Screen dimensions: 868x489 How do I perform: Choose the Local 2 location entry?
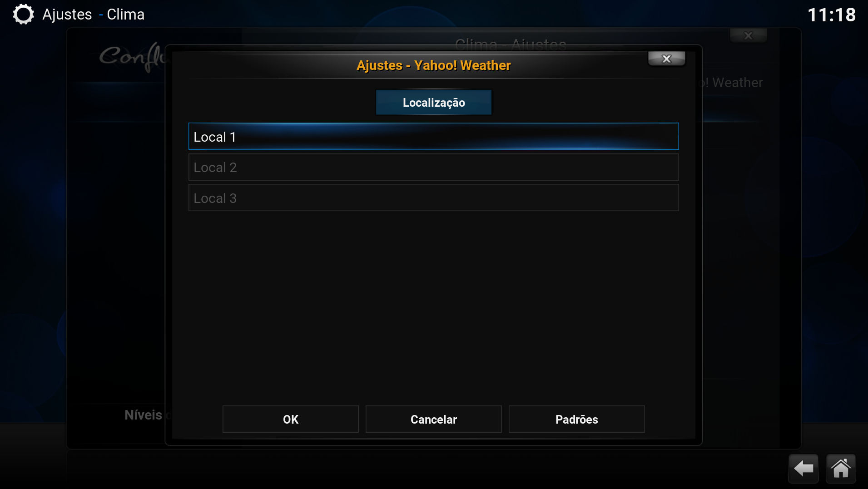(434, 167)
